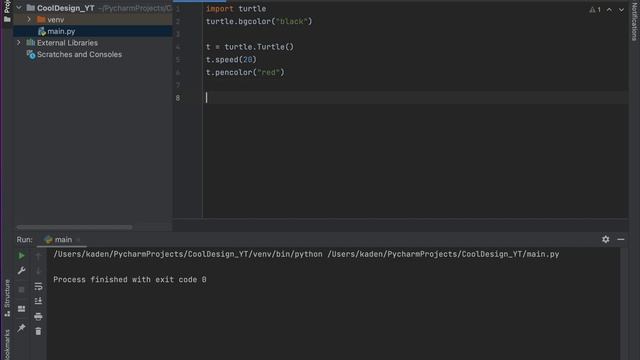Click the orange venv folder icon
This screenshot has height=360, width=640.
pos(41,19)
